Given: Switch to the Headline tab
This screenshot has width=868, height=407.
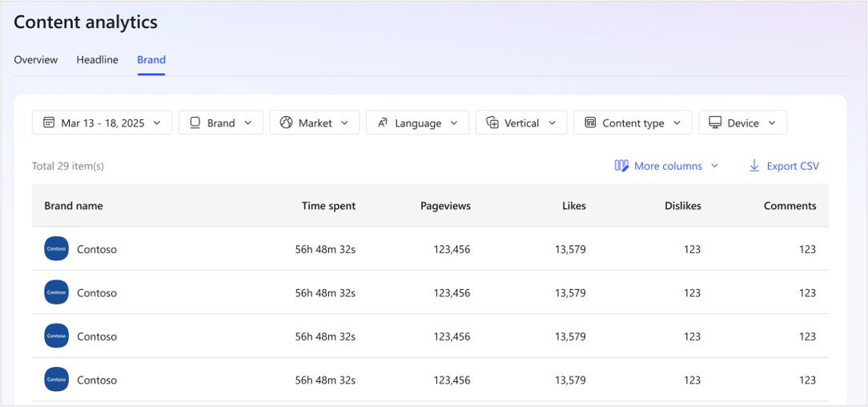Looking at the screenshot, I should tap(97, 60).
